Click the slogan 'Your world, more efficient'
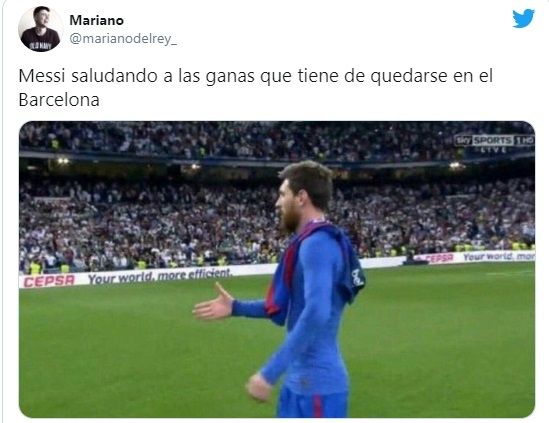This screenshot has height=423, width=549. point(159,276)
